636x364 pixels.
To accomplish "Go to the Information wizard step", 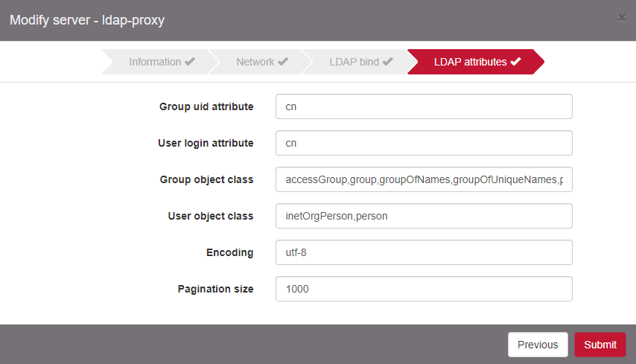I will pyautogui.click(x=155, y=62).
